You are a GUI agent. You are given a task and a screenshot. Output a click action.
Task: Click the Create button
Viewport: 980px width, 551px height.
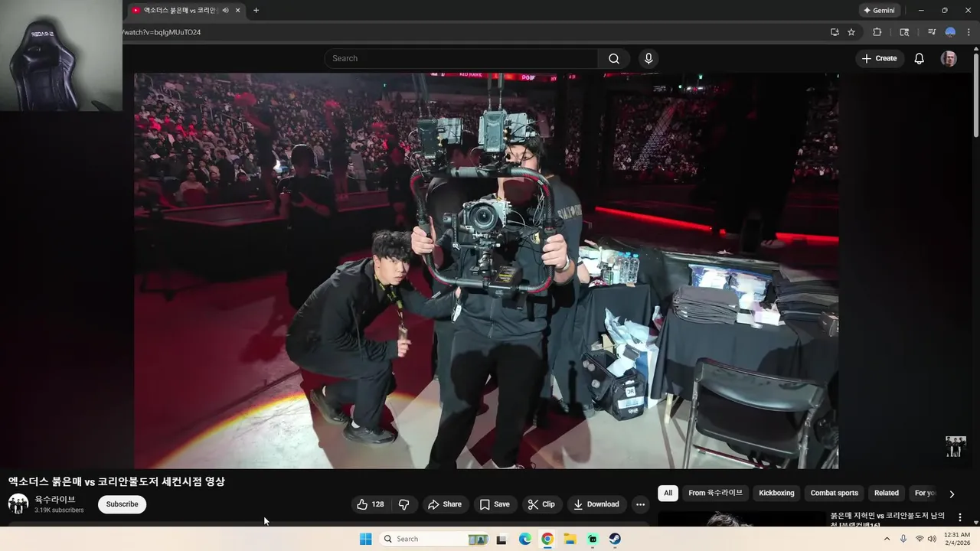[x=879, y=59]
